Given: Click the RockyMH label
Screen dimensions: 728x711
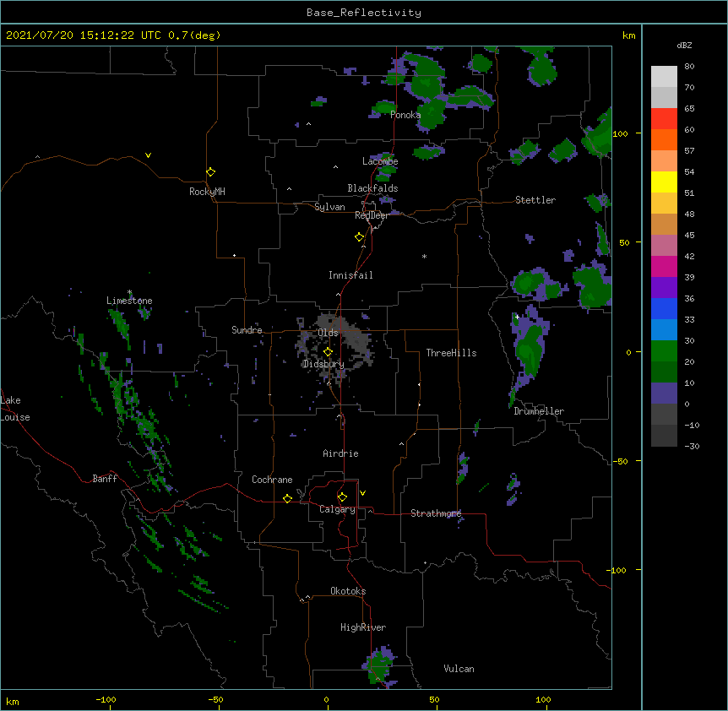Looking at the screenshot, I should pyautogui.click(x=207, y=192).
